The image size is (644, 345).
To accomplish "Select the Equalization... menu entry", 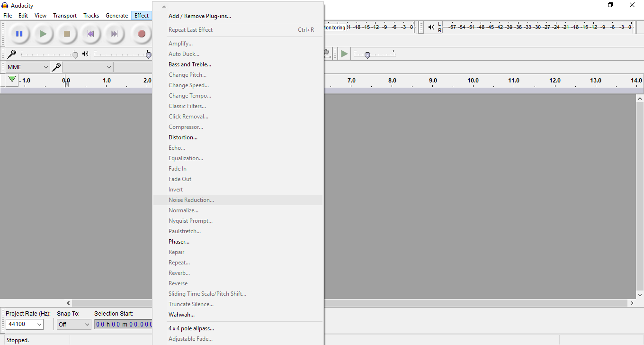I will pos(238,158).
